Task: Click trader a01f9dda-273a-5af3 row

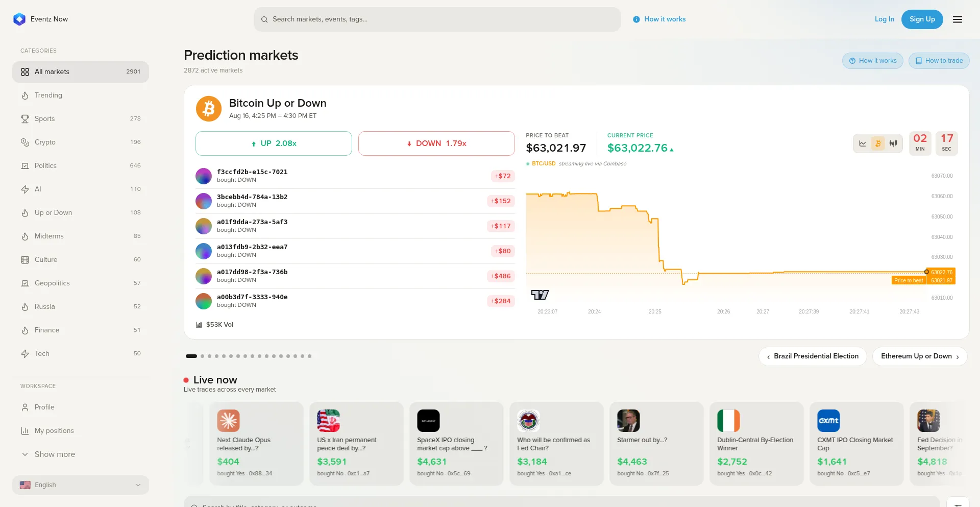Action: (355, 226)
